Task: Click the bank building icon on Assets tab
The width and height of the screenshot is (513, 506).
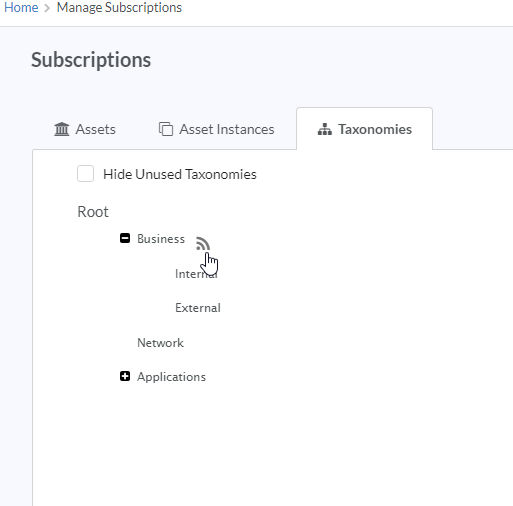Action: pos(62,129)
